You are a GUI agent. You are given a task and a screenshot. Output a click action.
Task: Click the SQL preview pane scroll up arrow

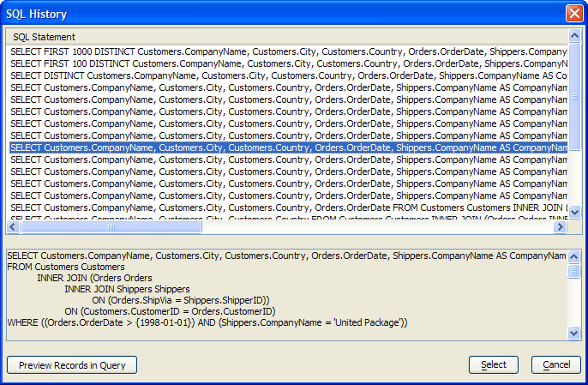click(573, 256)
